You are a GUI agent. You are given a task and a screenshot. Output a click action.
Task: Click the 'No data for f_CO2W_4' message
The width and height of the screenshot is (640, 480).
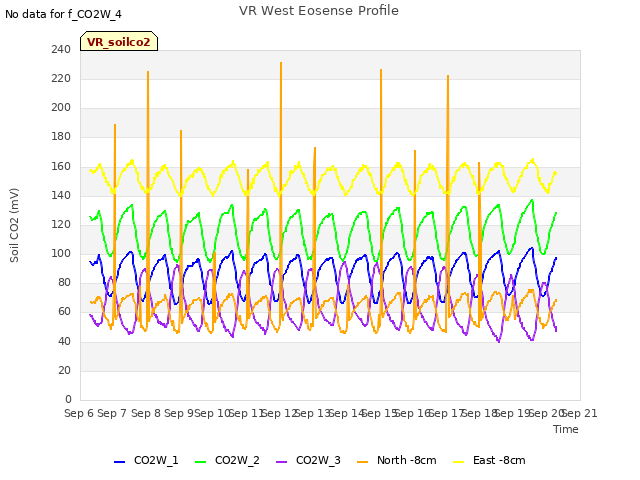[x=63, y=14]
